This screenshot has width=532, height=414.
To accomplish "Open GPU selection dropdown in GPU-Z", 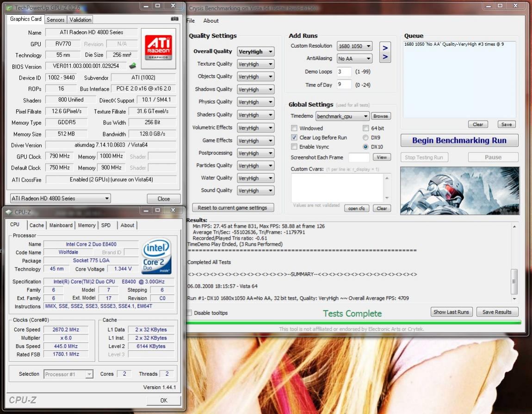I will (61, 199).
